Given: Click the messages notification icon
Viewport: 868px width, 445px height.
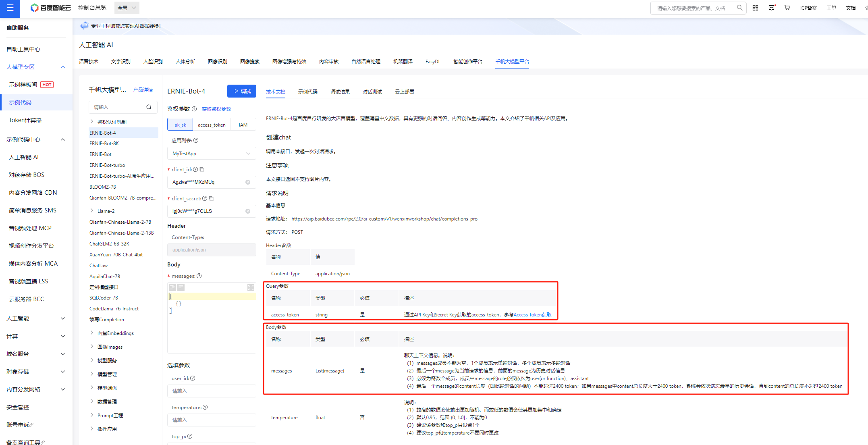Looking at the screenshot, I should click(x=771, y=8).
